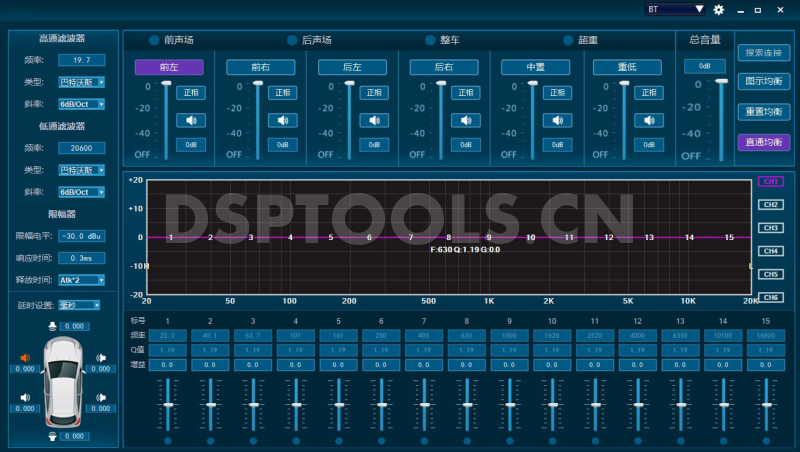Screen dimensions: 800x452
Task: Toggle the round dot under EQ band 1
Action: (x=168, y=441)
